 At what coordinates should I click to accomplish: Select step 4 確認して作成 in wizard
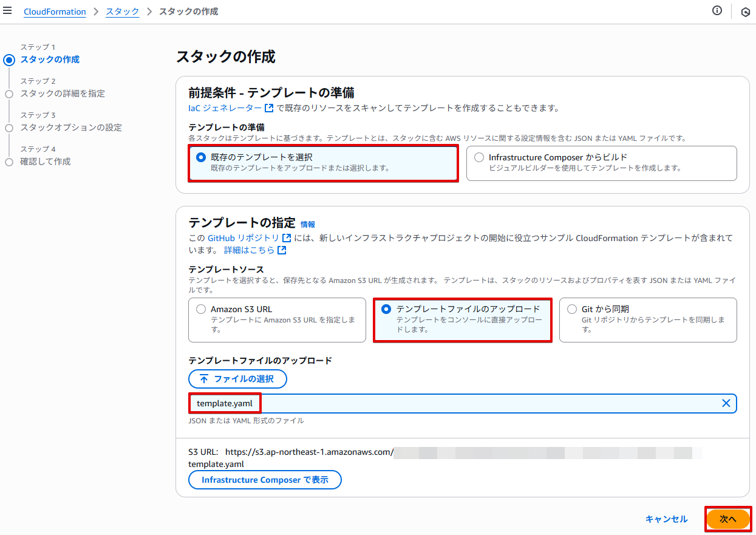(x=46, y=162)
